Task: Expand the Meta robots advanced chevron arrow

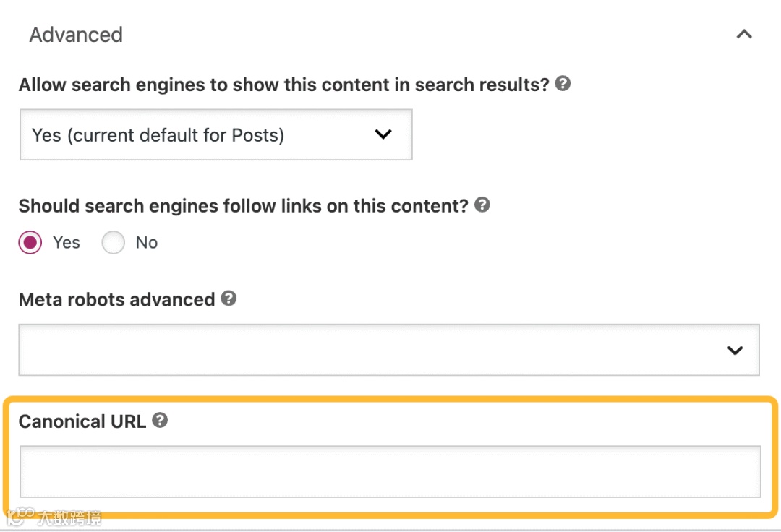Action: 735,351
